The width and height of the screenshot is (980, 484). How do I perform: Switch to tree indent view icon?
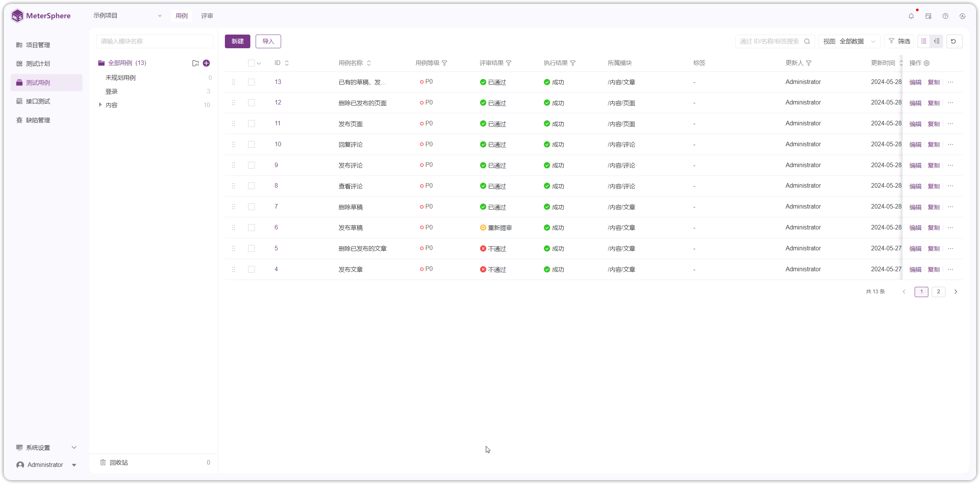(x=937, y=41)
